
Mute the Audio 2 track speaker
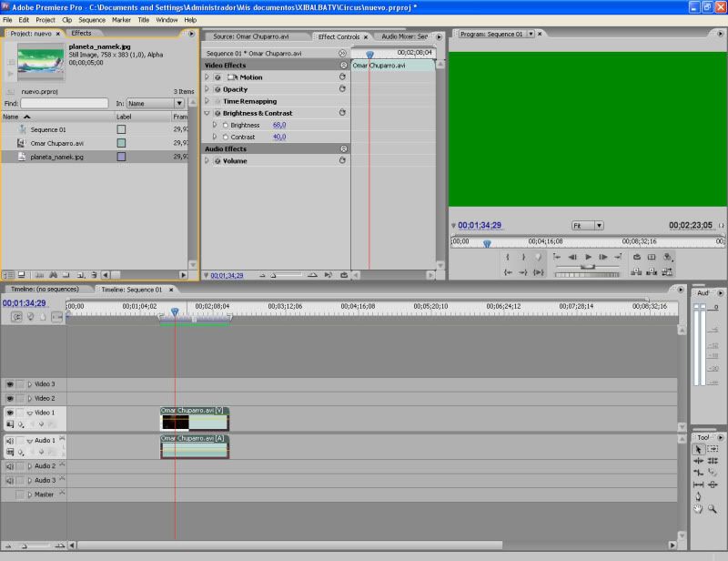(x=10, y=466)
